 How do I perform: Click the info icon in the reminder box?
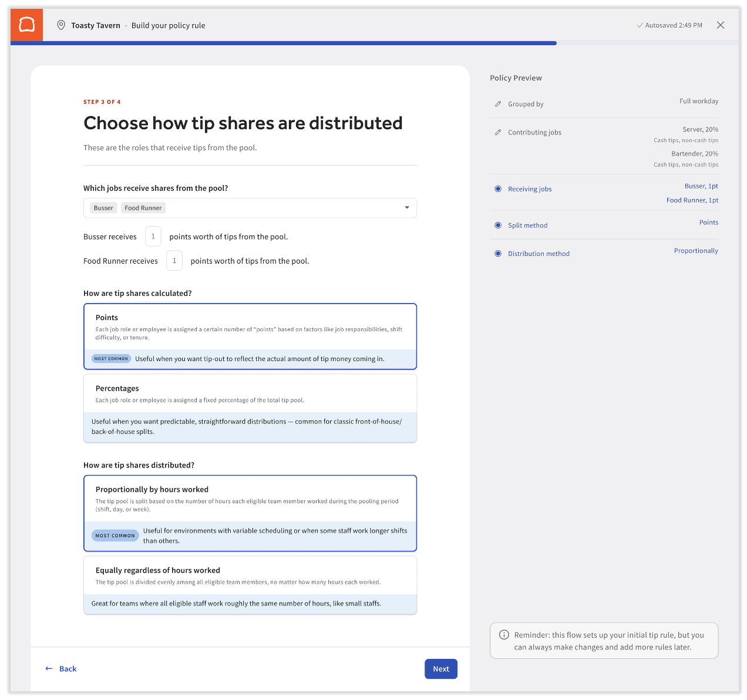(504, 635)
